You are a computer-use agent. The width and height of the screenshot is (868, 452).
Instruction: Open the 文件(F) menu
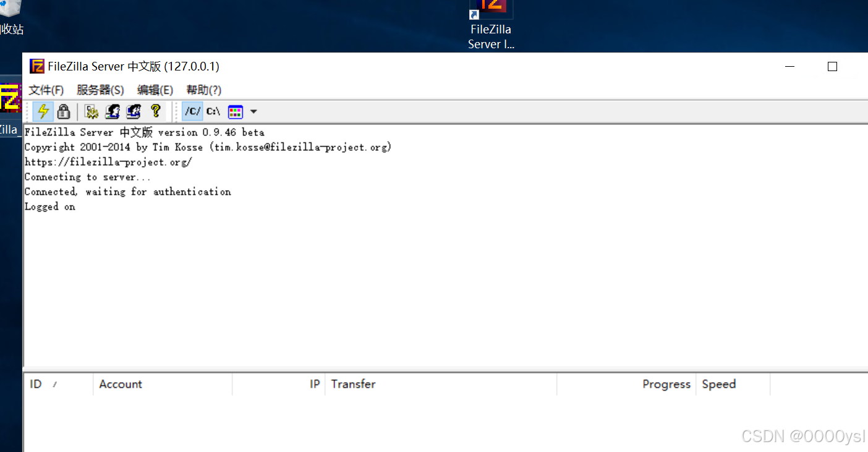[46, 90]
